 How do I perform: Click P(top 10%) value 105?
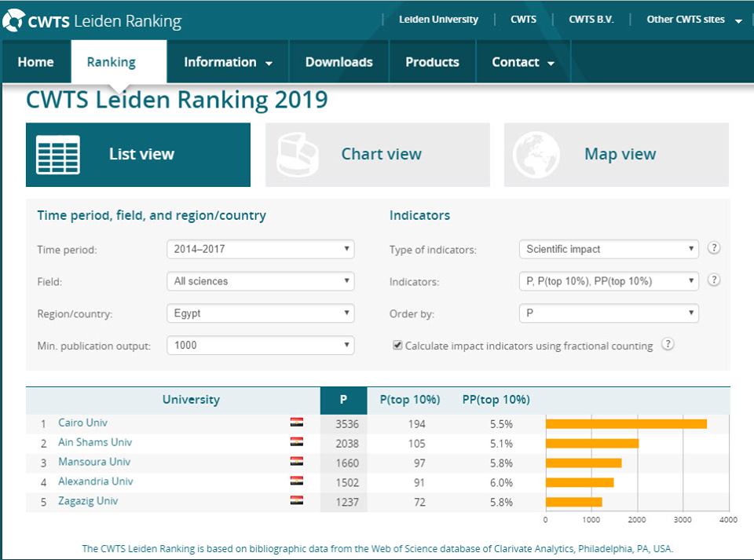[417, 444]
